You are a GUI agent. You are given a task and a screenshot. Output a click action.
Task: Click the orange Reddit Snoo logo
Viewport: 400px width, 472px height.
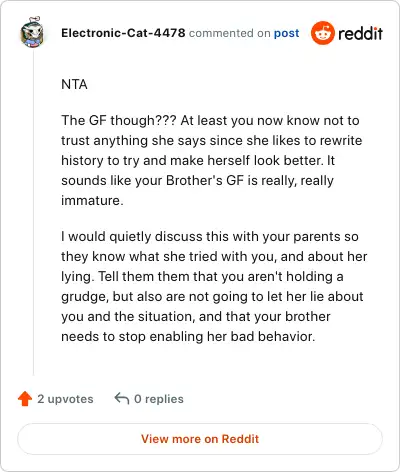pyautogui.click(x=322, y=33)
